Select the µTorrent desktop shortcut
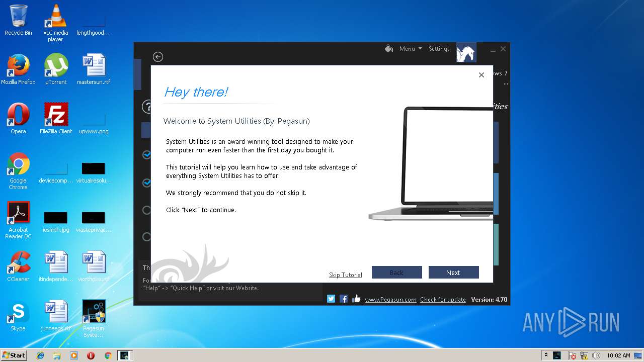The height and width of the screenshot is (362, 644). click(x=55, y=69)
